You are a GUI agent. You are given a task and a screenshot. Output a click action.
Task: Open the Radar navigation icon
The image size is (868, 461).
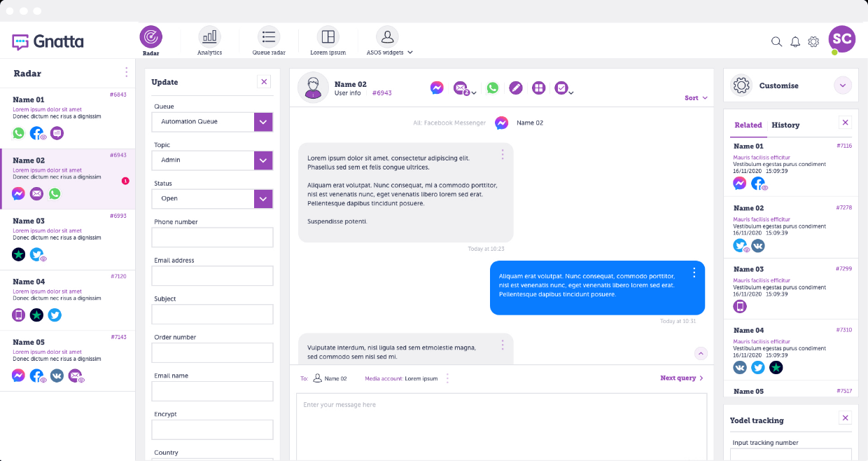[x=150, y=36]
